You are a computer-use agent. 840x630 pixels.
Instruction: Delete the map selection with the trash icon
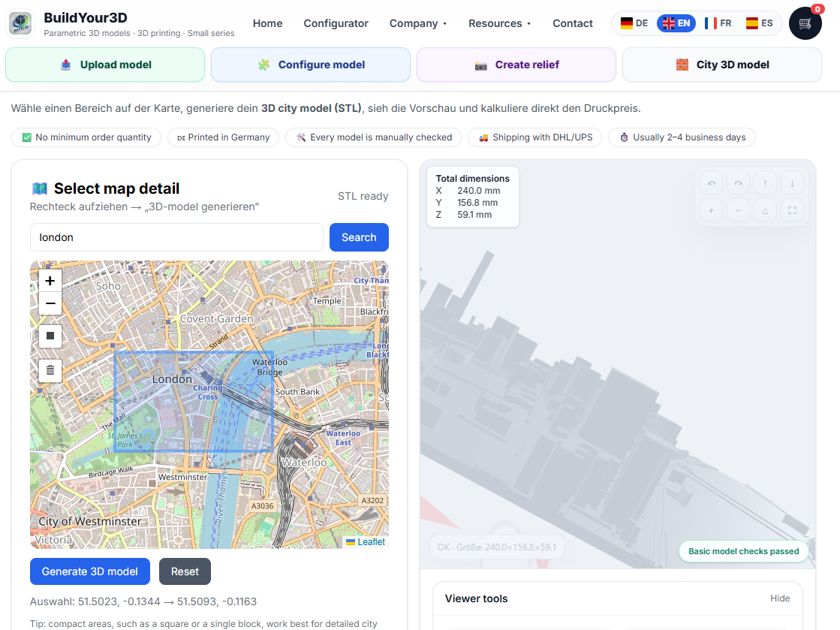pos(50,370)
